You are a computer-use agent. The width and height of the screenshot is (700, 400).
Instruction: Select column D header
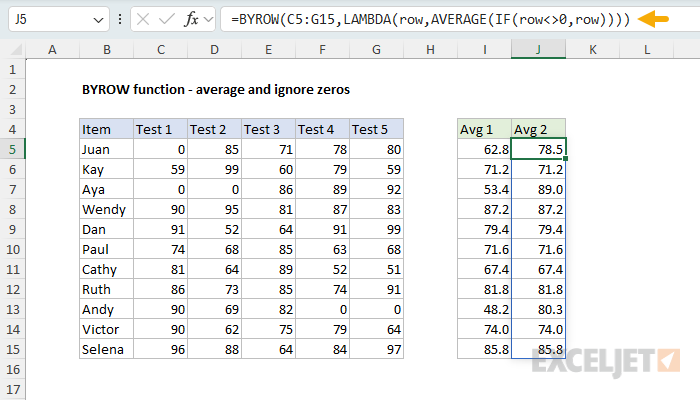tap(215, 50)
